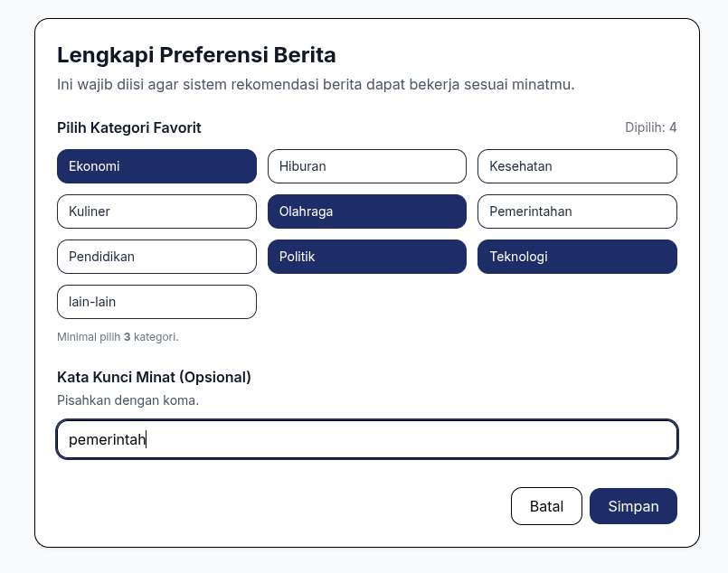Screen dimensions: 728x573
Task: Unselect the Olahraga category
Action: point(367,211)
